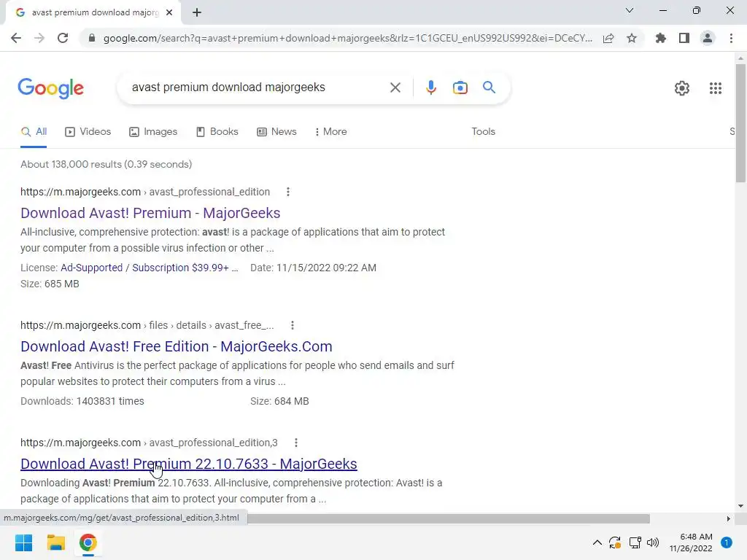The height and width of the screenshot is (560, 747).
Task: Open the Windows Start menu
Action: (24, 542)
